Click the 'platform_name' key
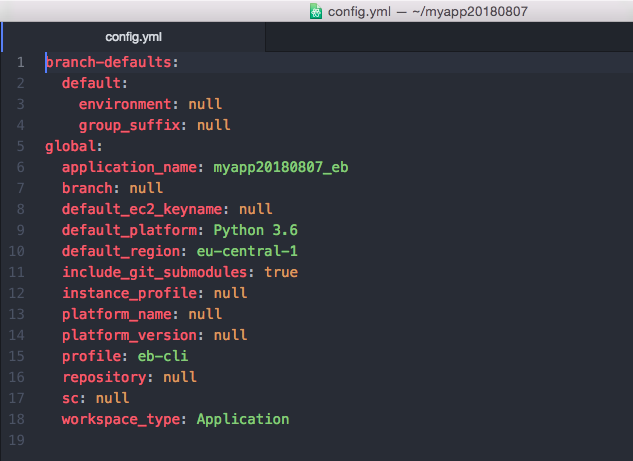Screen dimensions: 633x461 click(x=117, y=314)
